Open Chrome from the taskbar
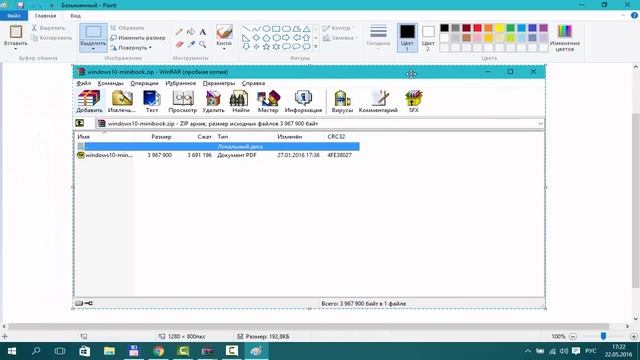Screen dimensions: 640x360 158,351
